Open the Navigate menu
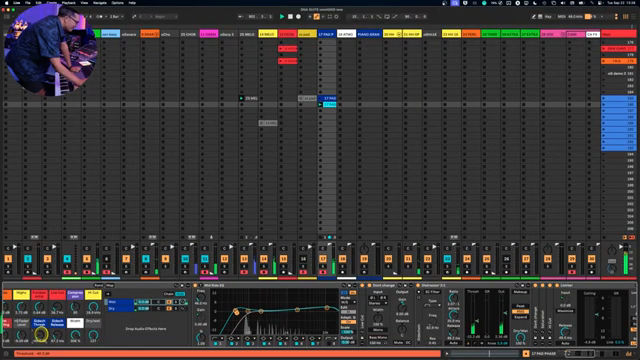Viewport: 640px width, 360px height. click(100, 3)
